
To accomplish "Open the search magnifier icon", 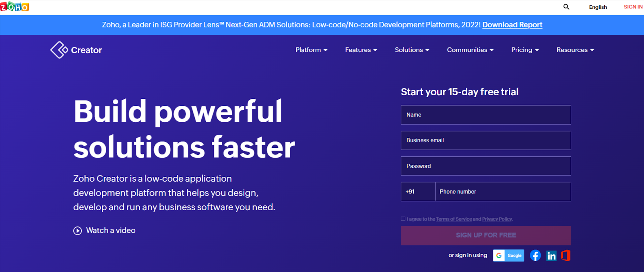I will click(566, 7).
